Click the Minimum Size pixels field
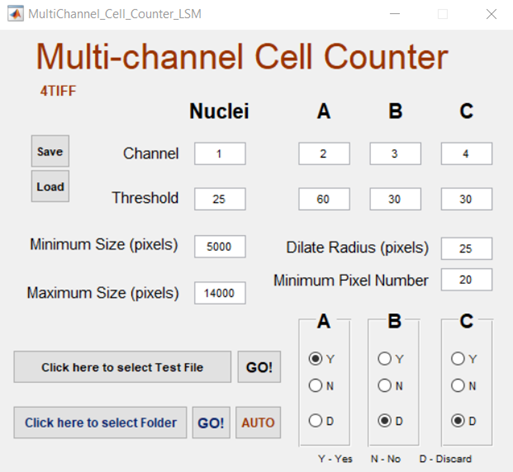 pyautogui.click(x=220, y=247)
